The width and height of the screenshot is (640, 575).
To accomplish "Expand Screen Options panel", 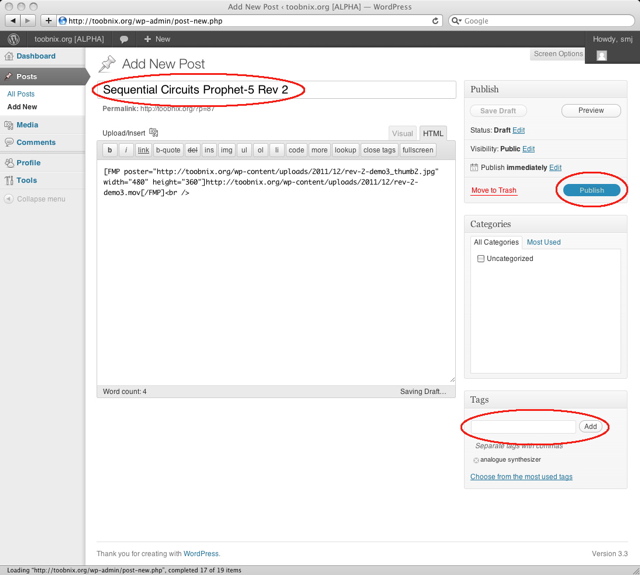I will pos(558,54).
